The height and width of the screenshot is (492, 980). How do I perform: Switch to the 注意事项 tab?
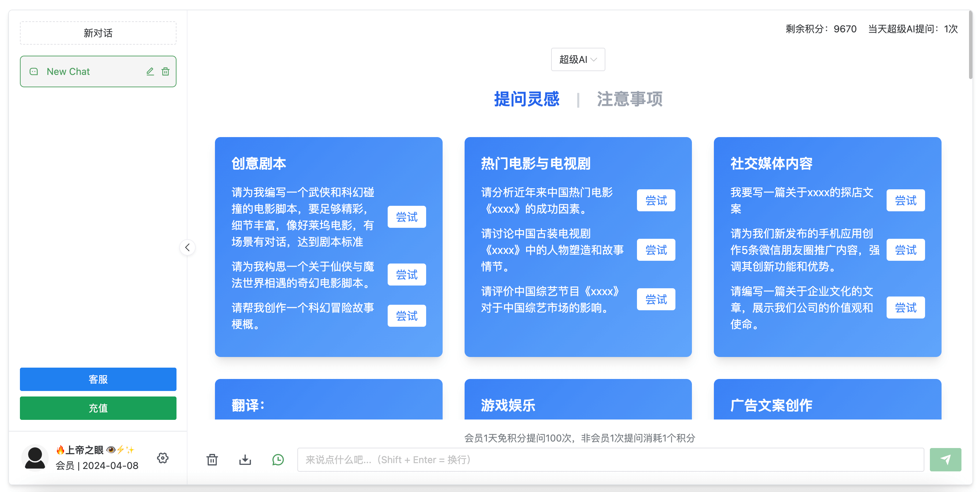[629, 99]
